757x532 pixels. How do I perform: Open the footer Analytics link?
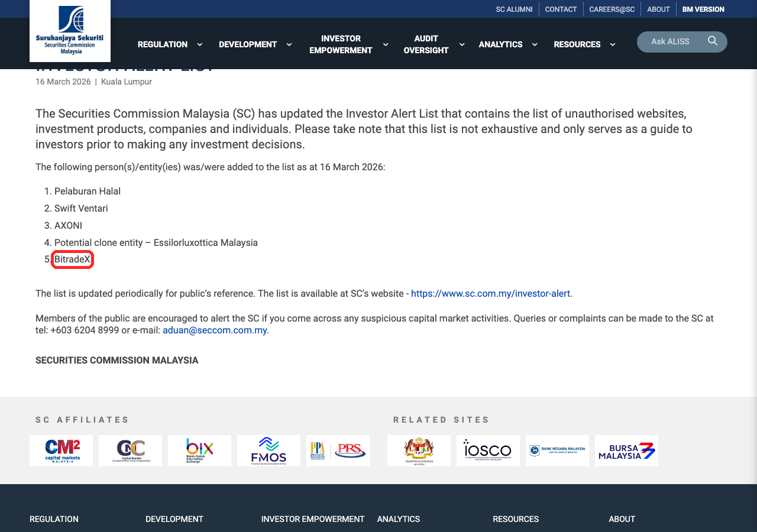399,519
